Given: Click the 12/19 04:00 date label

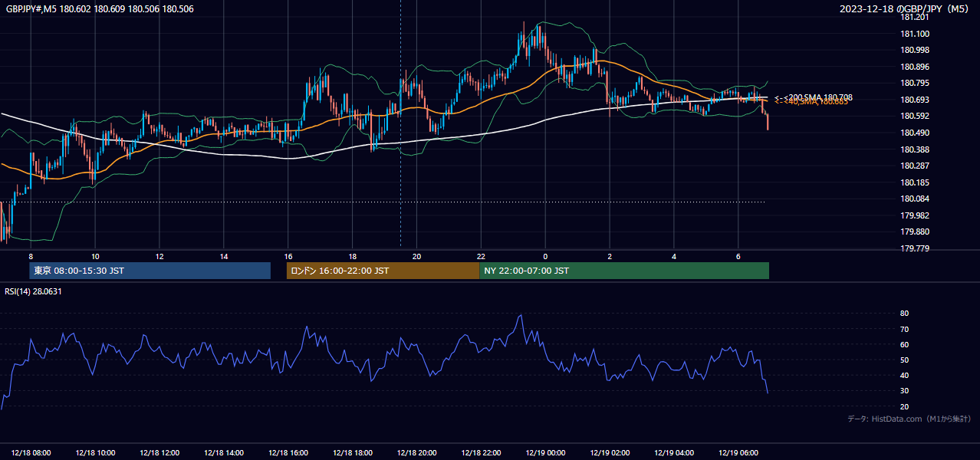Looking at the screenshot, I should [674, 453].
